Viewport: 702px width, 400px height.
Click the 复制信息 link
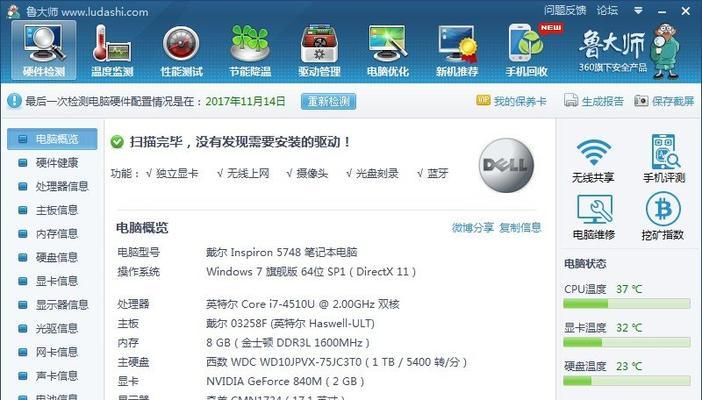[520, 228]
